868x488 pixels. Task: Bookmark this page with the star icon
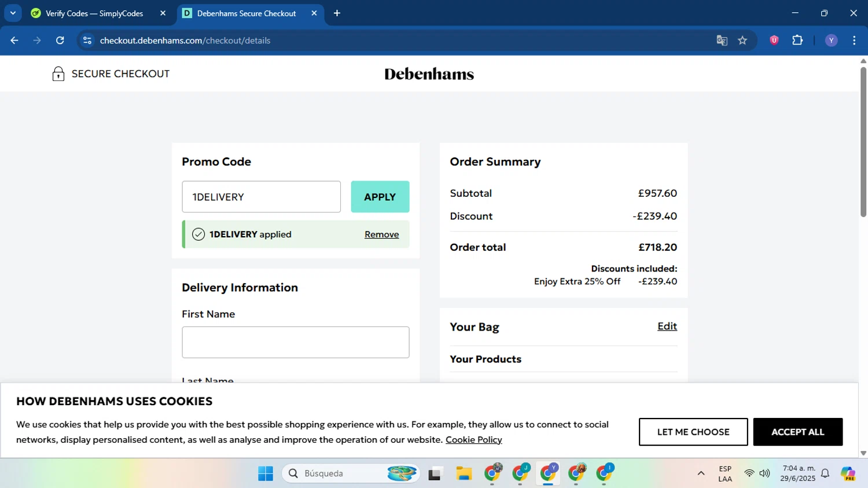click(x=742, y=41)
